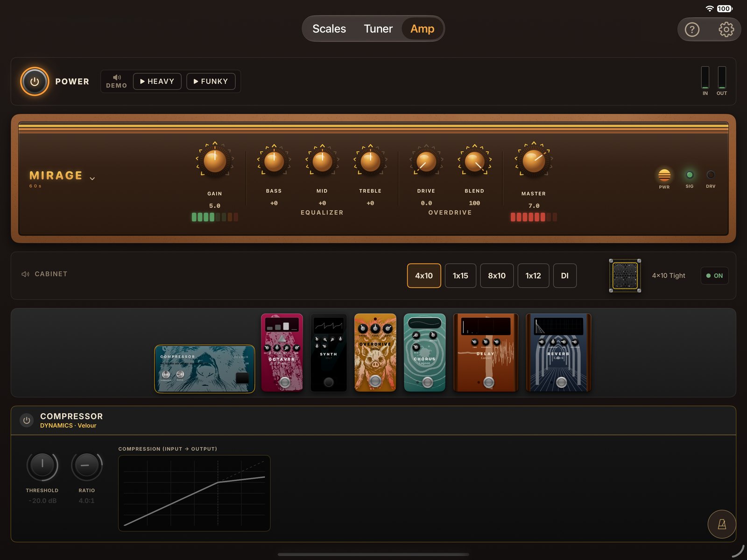747x560 pixels.
Task: Tap the metronome icon button
Action: pos(722,524)
